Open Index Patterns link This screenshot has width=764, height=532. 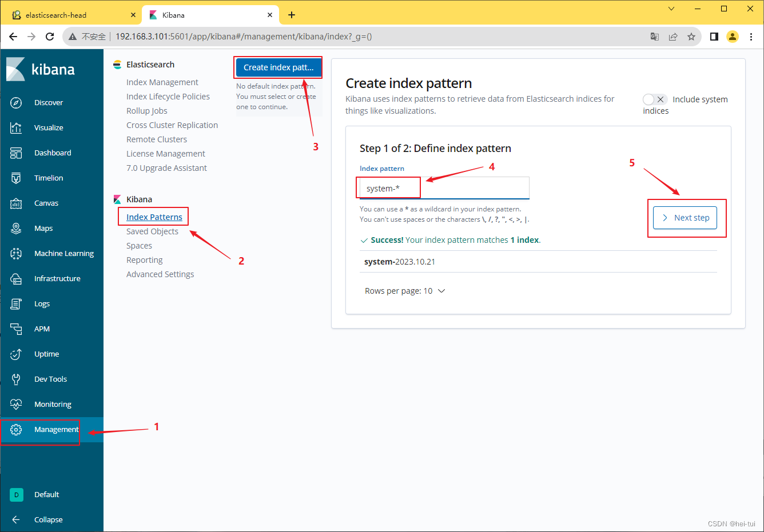tap(154, 217)
